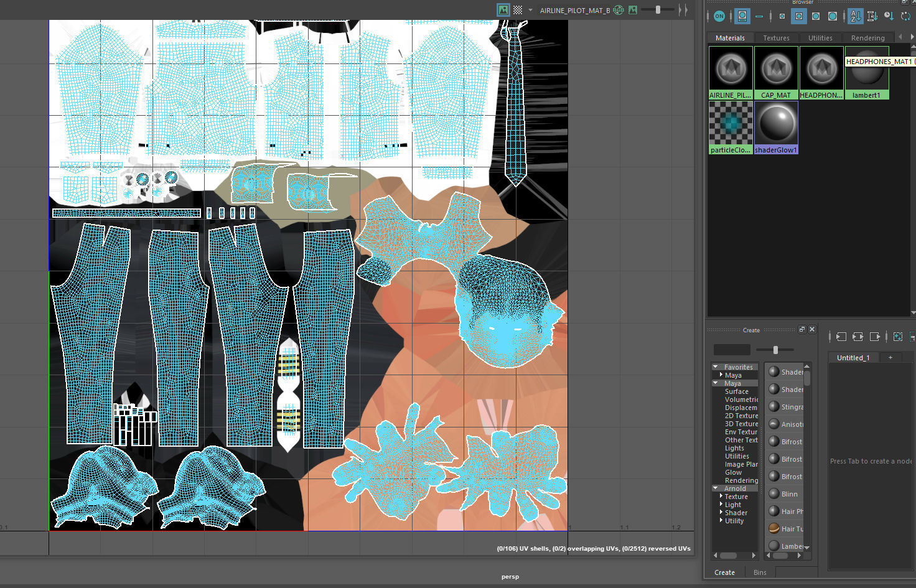Click the Create panel search field
Screen dimensions: 916x588
732,350
